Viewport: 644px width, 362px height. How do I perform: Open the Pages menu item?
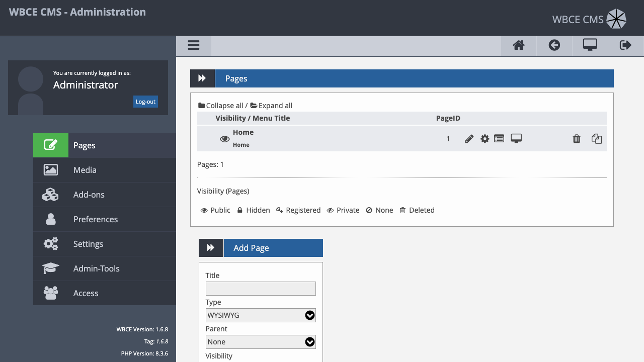(105, 145)
